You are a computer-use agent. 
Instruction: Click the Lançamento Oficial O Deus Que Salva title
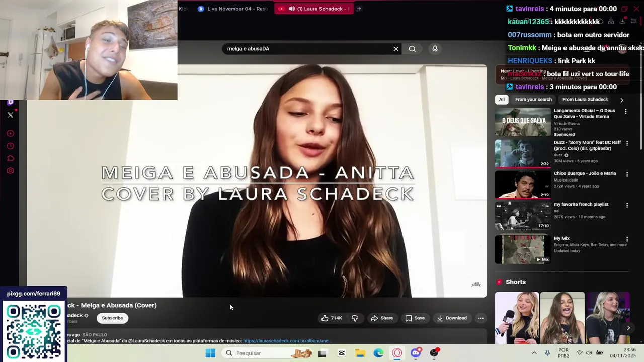pos(585,113)
